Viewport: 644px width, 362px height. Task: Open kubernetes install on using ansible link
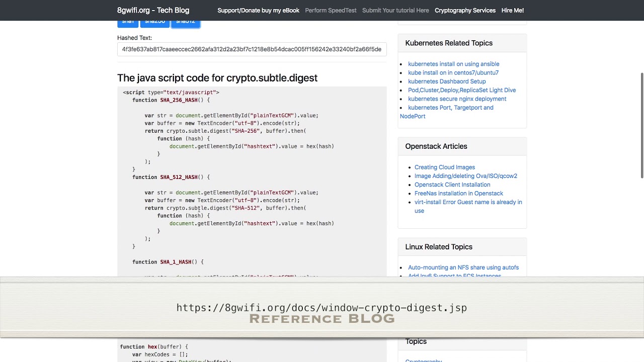pos(453,64)
